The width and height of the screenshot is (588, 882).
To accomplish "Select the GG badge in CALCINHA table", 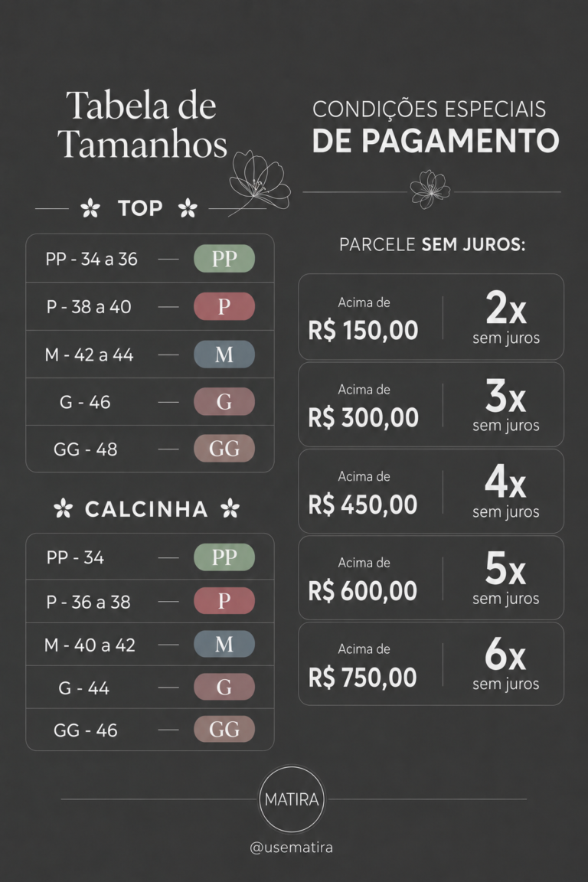I will (224, 730).
